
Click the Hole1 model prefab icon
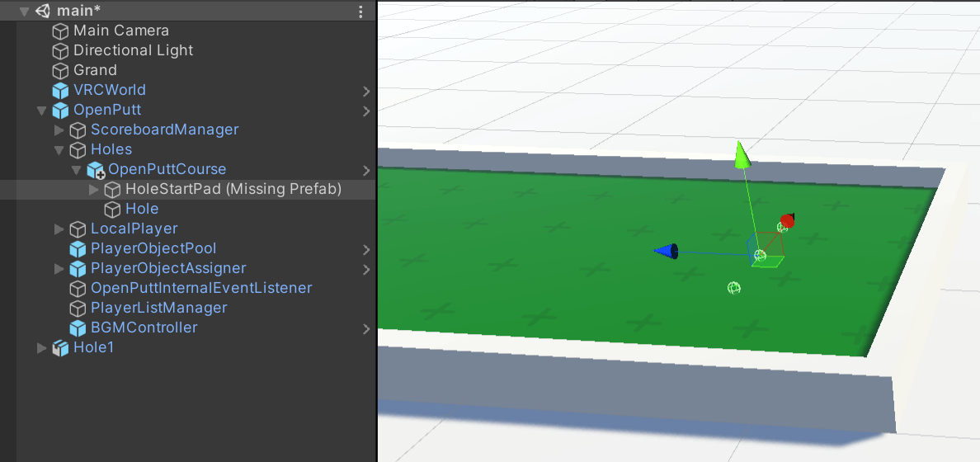pos(60,348)
